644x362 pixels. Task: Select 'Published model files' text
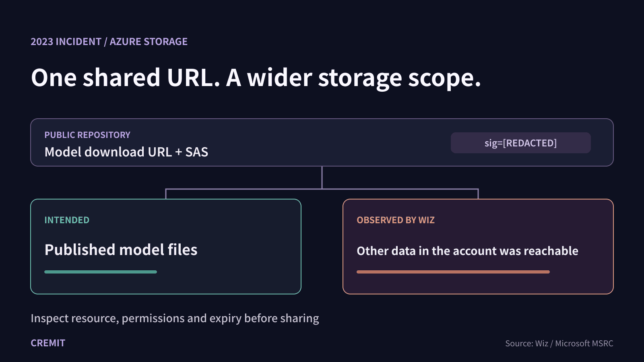(x=121, y=250)
